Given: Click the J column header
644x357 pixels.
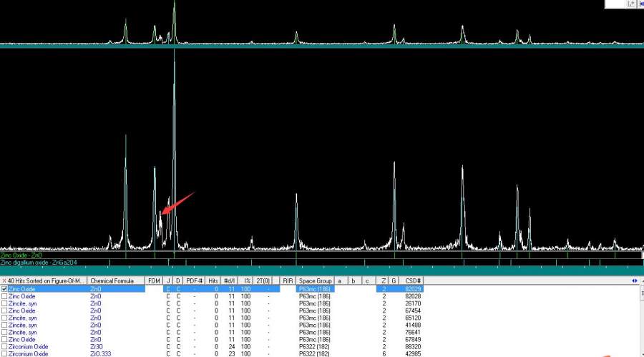Looking at the screenshot, I should pos(168,281).
